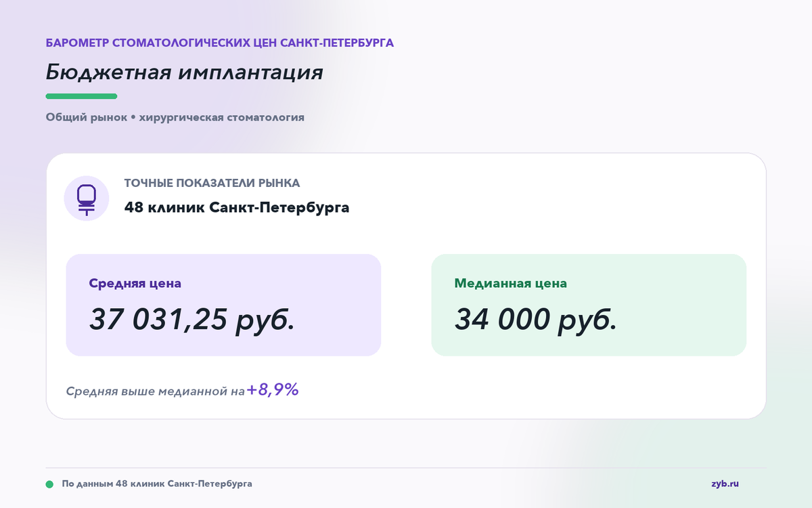Click хирургическая стоматология category text
The image size is (812, 508).
click(x=221, y=117)
